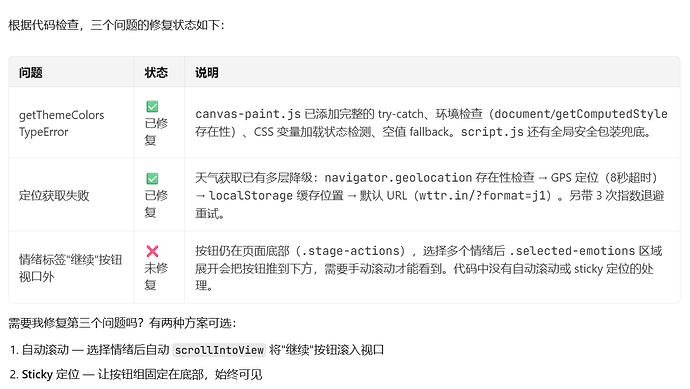690x389 pixels.
Task: Click the scrollIntoView inline code tag
Action: point(219,350)
